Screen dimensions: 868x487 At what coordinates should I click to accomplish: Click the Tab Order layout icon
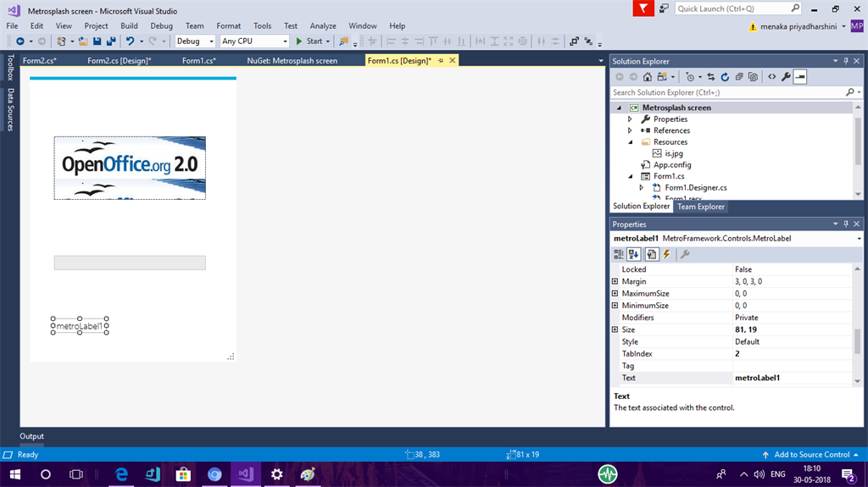point(588,41)
